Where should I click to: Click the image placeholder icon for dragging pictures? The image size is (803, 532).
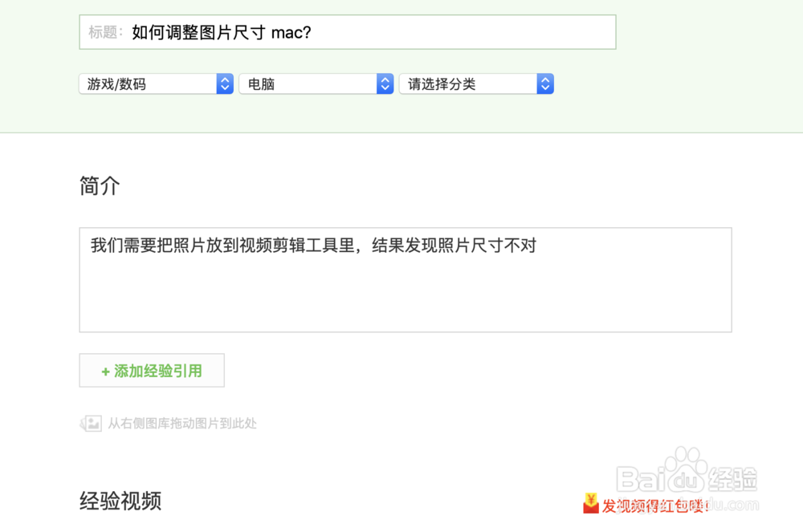91,423
